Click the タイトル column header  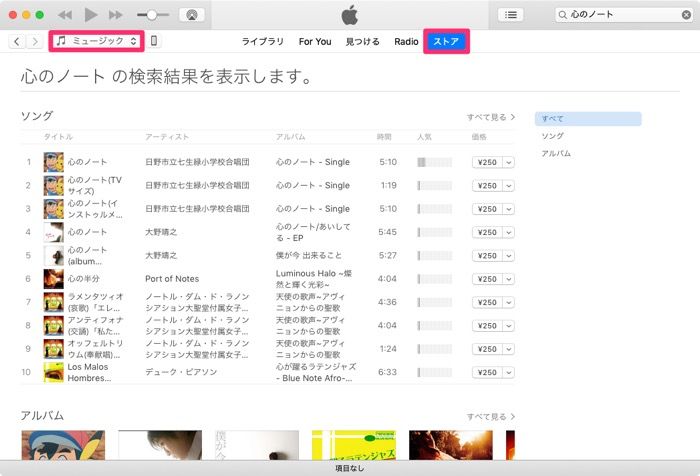coord(58,137)
